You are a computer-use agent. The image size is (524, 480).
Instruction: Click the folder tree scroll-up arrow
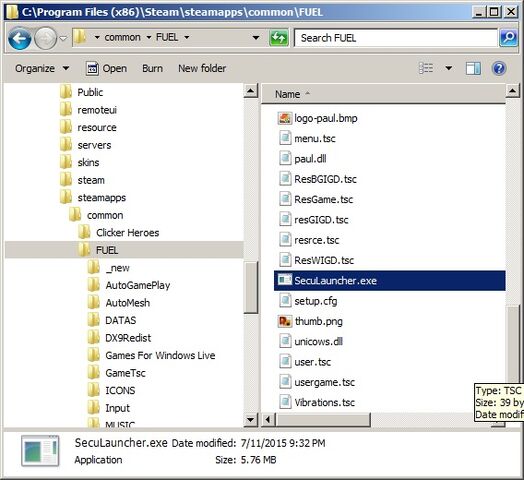click(x=251, y=91)
